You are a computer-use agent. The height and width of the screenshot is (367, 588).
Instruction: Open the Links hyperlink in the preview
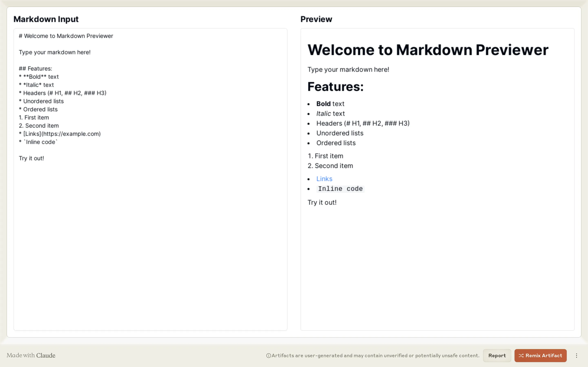tap(324, 179)
